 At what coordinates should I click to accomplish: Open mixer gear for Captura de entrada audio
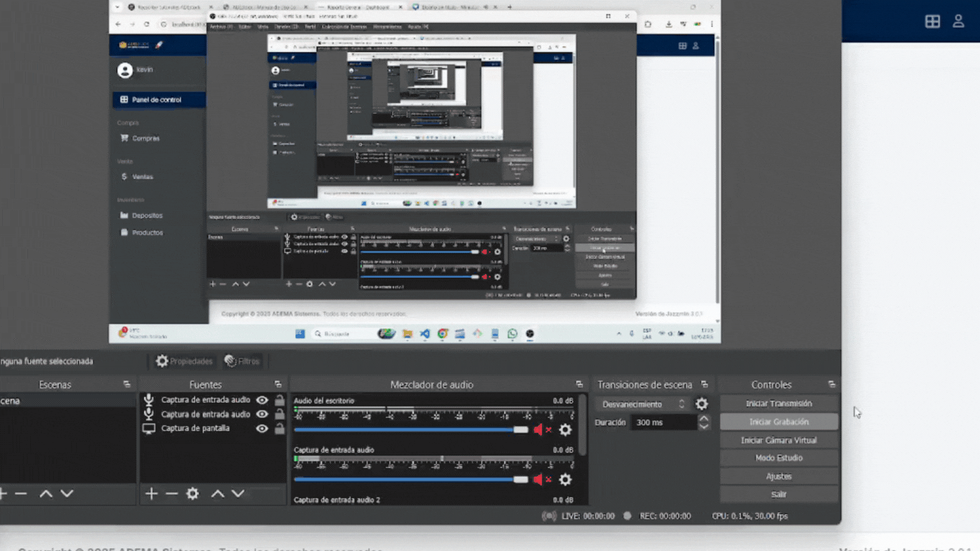(565, 480)
